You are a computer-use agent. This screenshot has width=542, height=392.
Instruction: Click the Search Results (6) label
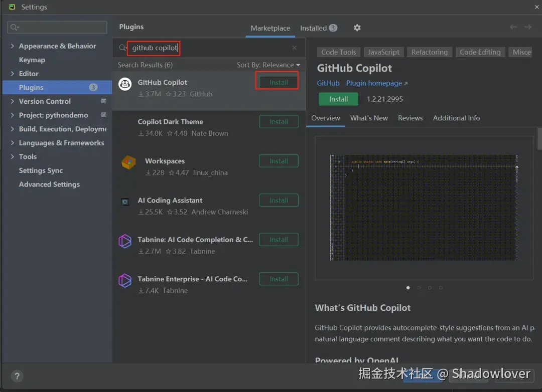[x=145, y=65]
